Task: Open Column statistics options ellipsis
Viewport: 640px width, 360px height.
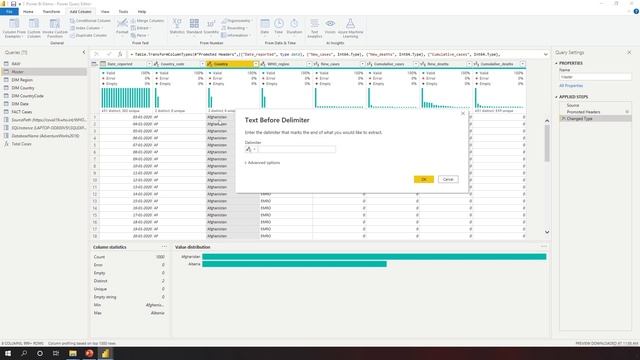Action: pos(164,247)
